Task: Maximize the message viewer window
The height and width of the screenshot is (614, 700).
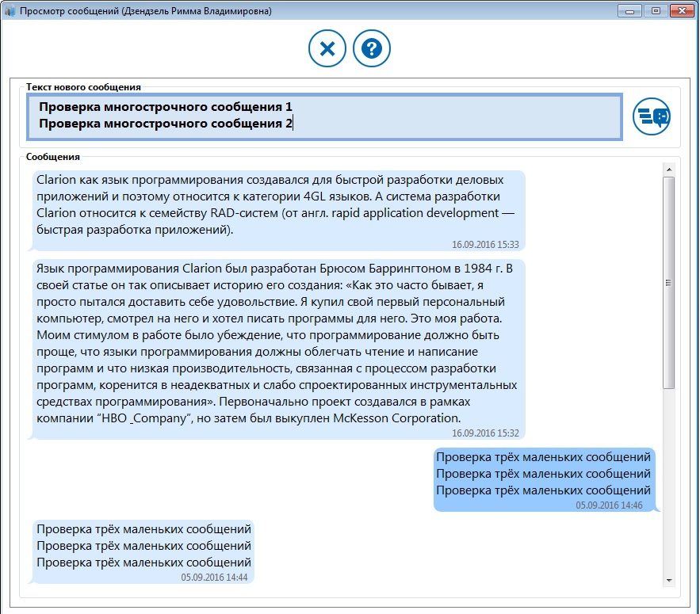Action: (x=655, y=11)
